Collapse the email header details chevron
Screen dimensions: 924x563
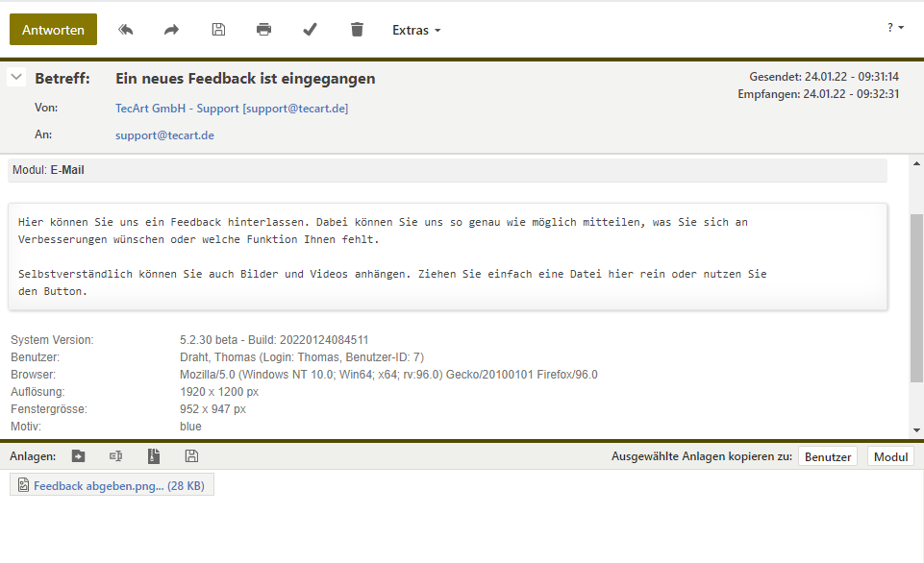coord(16,78)
